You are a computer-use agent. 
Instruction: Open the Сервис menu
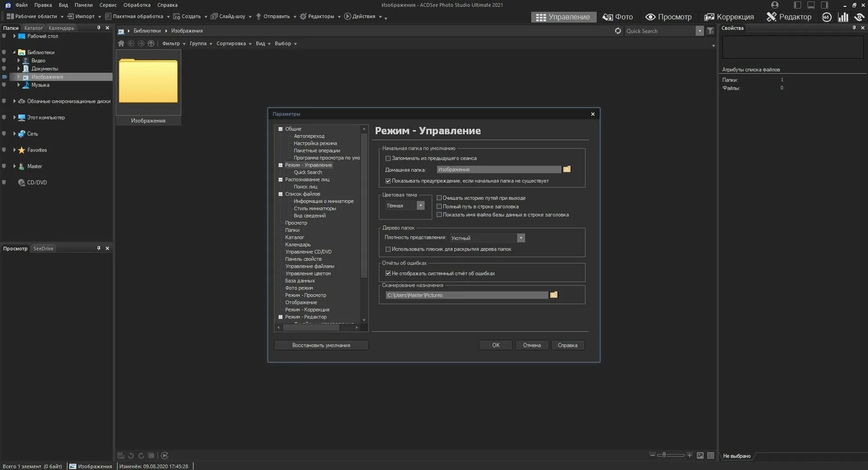108,5
